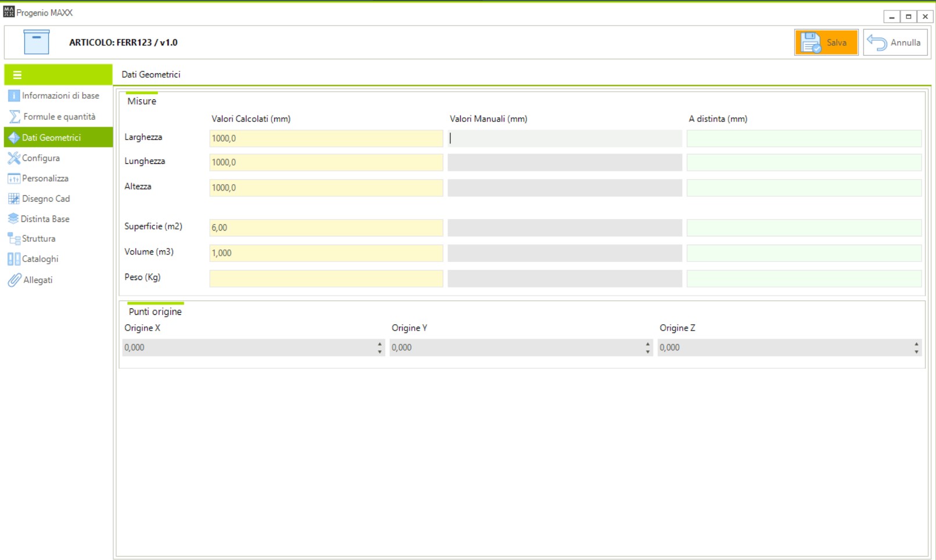Click the Valori Calcolati (mm) column header

pyautogui.click(x=251, y=119)
